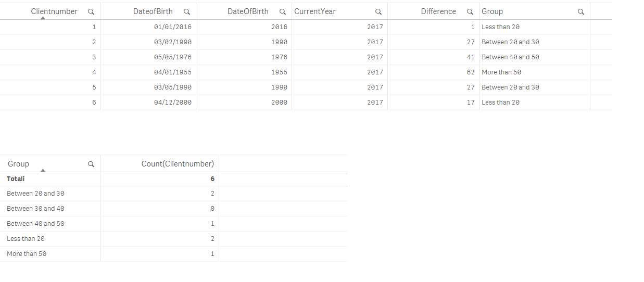The height and width of the screenshot is (282, 644).
Task: Select 'Less than 20' in lower table
Action: (x=26, y=239)
